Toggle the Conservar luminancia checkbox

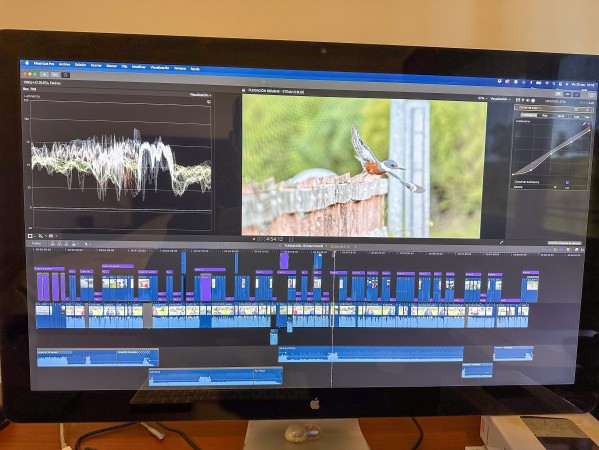click(x=567, y=183)
